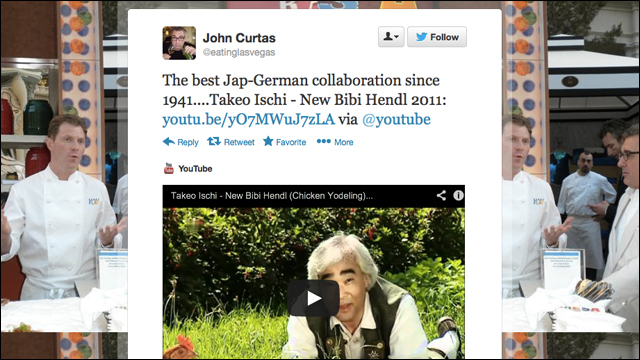640x360 pixels.
Task: Play the embedded YouTube video
Action: click(x=313, y=298)
